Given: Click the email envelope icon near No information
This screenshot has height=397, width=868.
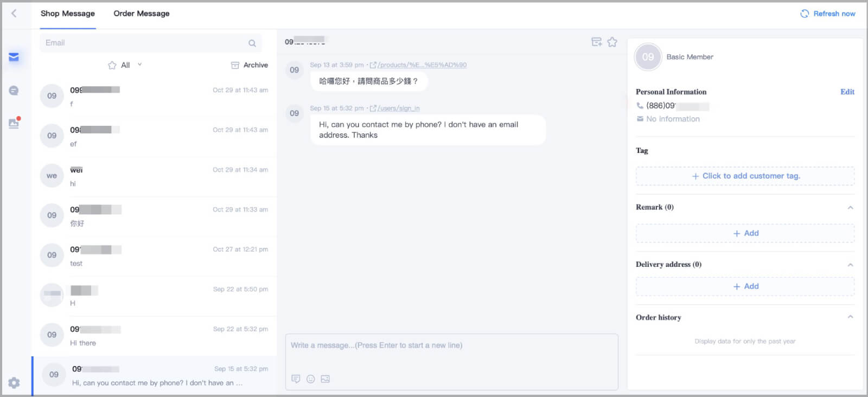Looking at the screenshot, I should click(640, 119).
